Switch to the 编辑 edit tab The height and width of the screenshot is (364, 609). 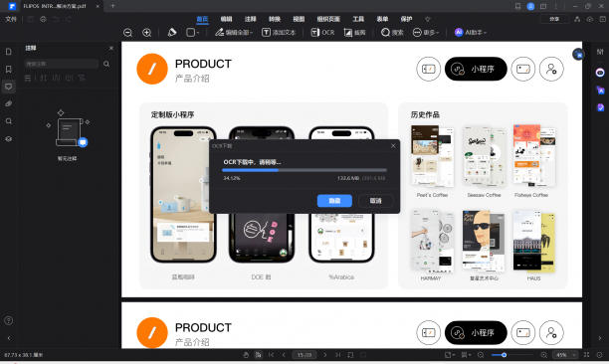[x=227, y=19]
